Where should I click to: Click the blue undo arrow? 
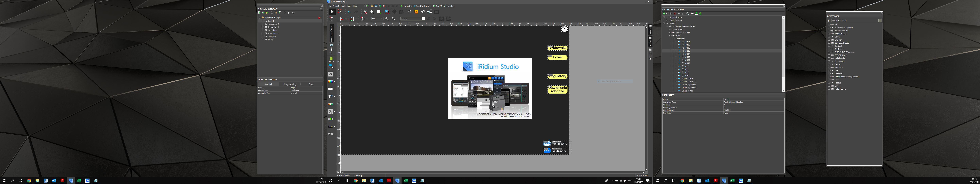click(x=350, y=12)
